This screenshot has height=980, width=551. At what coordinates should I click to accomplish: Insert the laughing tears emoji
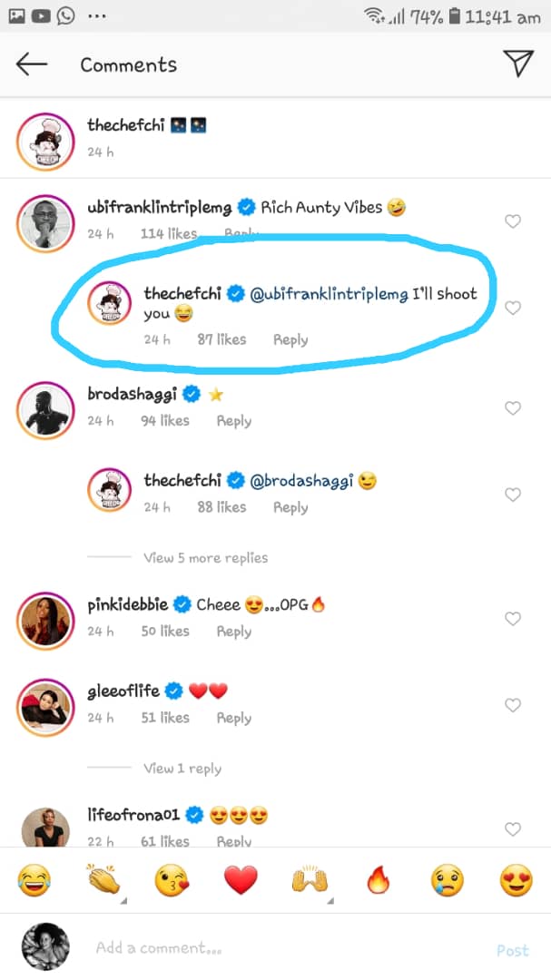pyautogui.click(x=34, y=879)
